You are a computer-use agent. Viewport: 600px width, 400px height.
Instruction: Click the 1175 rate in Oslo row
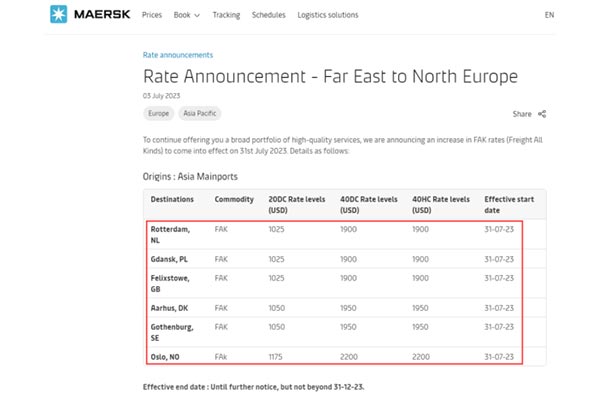(x=276, y=357)
